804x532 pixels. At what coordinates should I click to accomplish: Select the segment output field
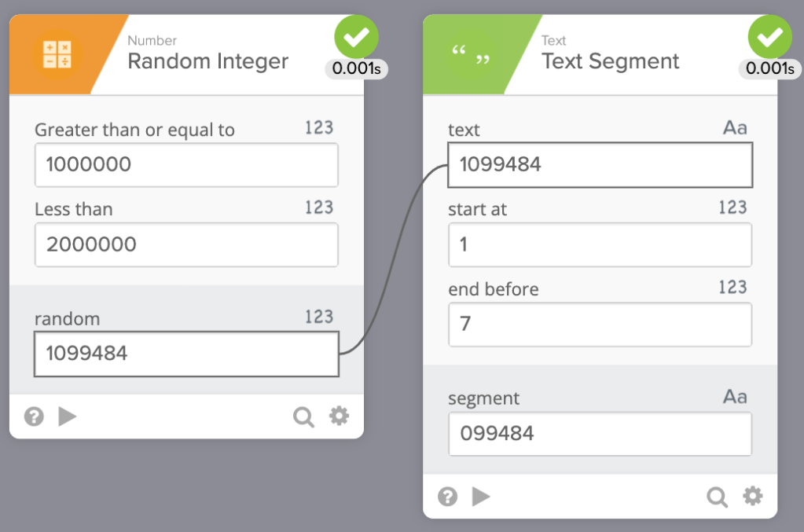pos(600,434)
